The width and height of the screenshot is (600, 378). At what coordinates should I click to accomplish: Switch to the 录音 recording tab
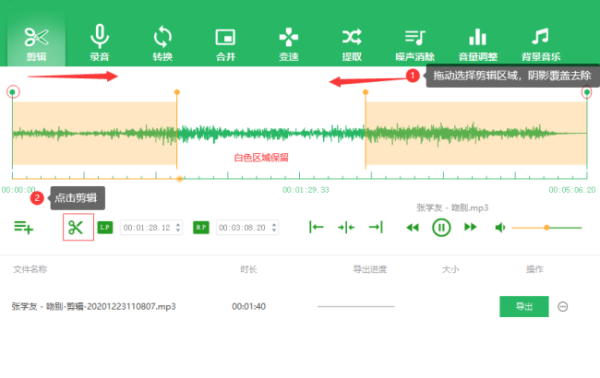pos(99,43)
